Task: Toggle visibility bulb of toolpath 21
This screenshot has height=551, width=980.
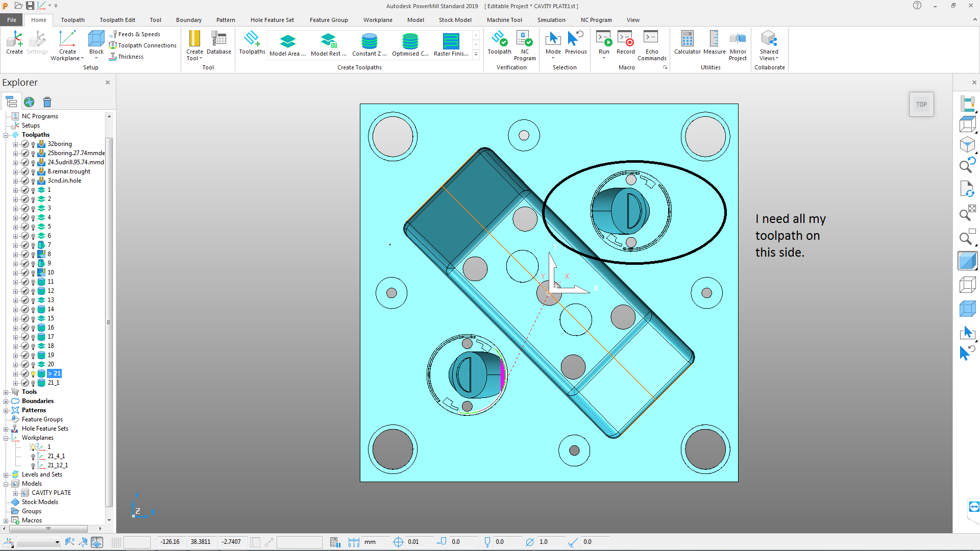Action: click(x=33, y=373)
